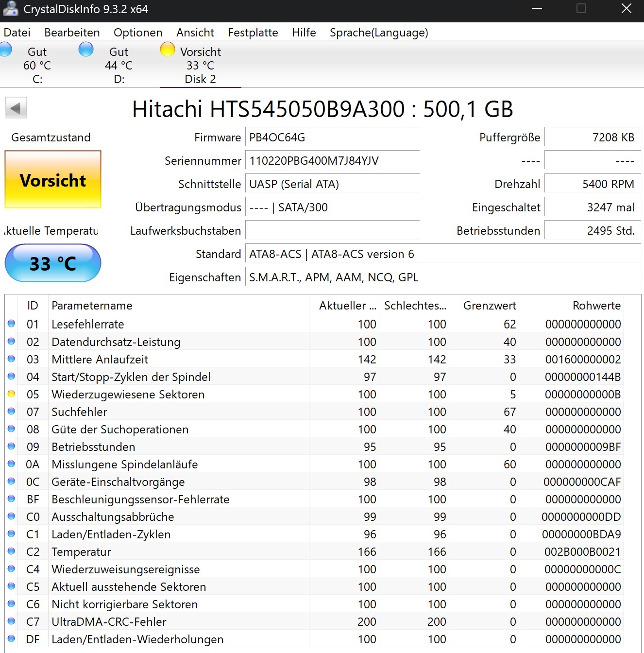Screen dimensions: 644x653
Task: Click raw value 002B000B0021 in Temperatur row
Action: tap(583, 551)
